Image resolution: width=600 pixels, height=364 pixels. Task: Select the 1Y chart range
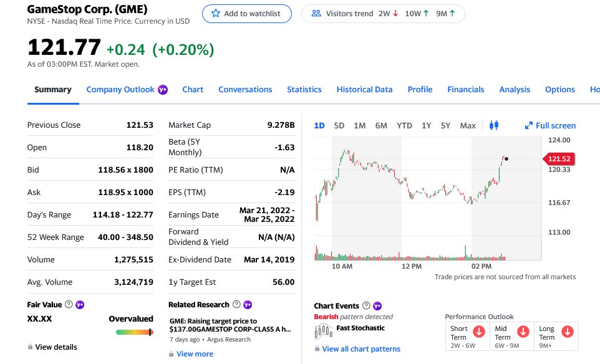pyautogui.click(x=426, y=125)
